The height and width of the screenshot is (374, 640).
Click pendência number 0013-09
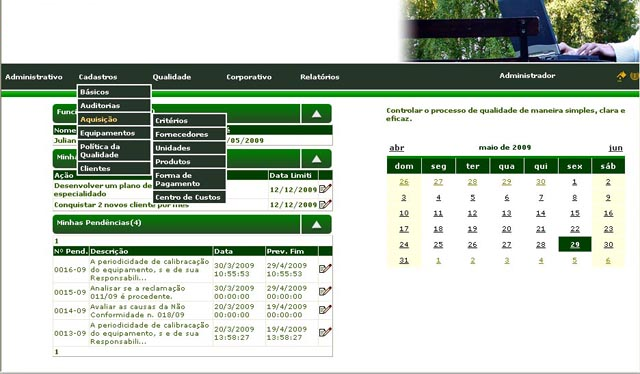click(70, 333)
